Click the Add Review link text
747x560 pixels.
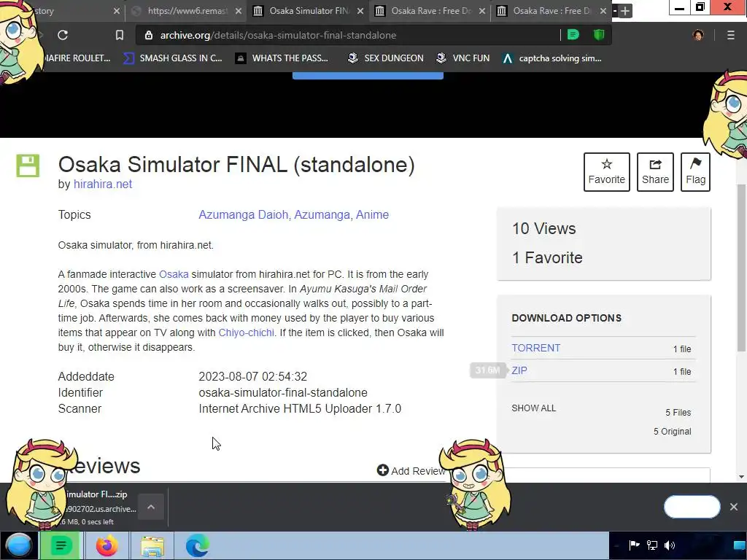pos(418,471)
